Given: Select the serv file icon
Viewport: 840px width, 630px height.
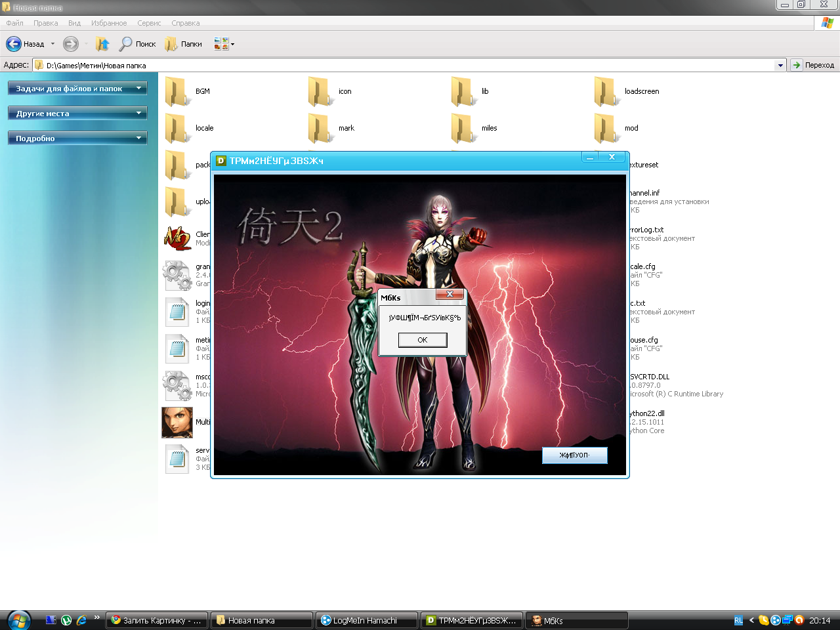Looking at the screenshot, I should click(177, 459).
